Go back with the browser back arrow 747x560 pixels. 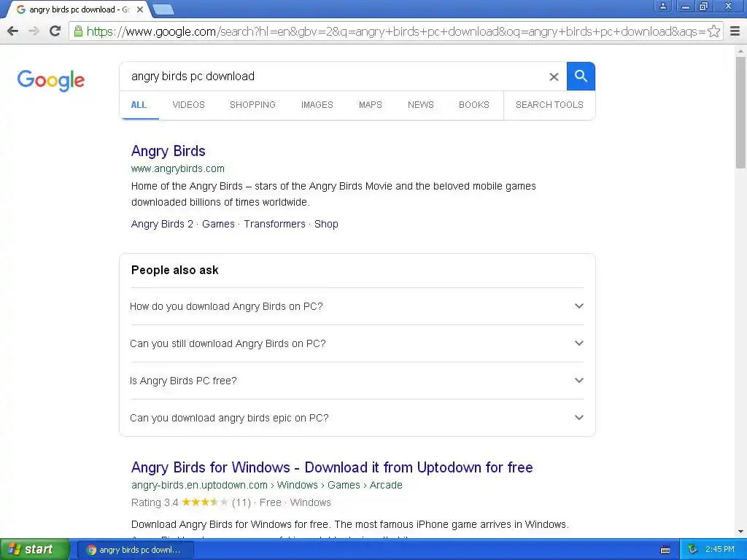coord(13,31)
